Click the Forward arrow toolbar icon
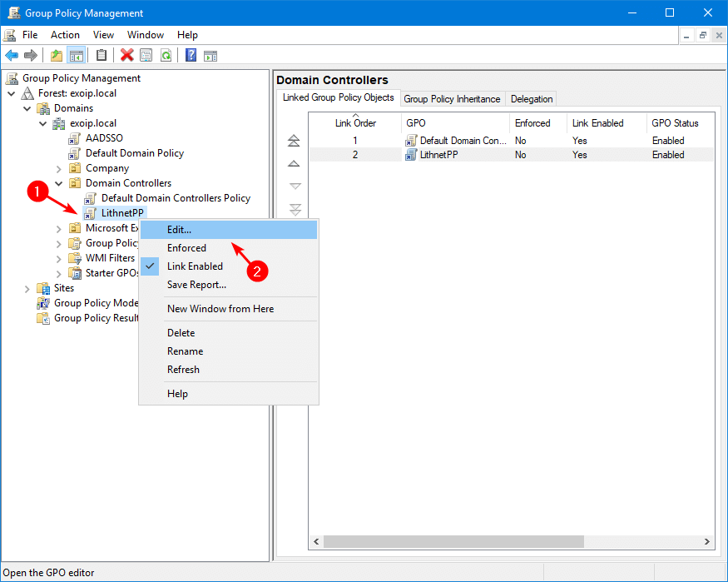The image size is (728, 582). click(31, 56)
